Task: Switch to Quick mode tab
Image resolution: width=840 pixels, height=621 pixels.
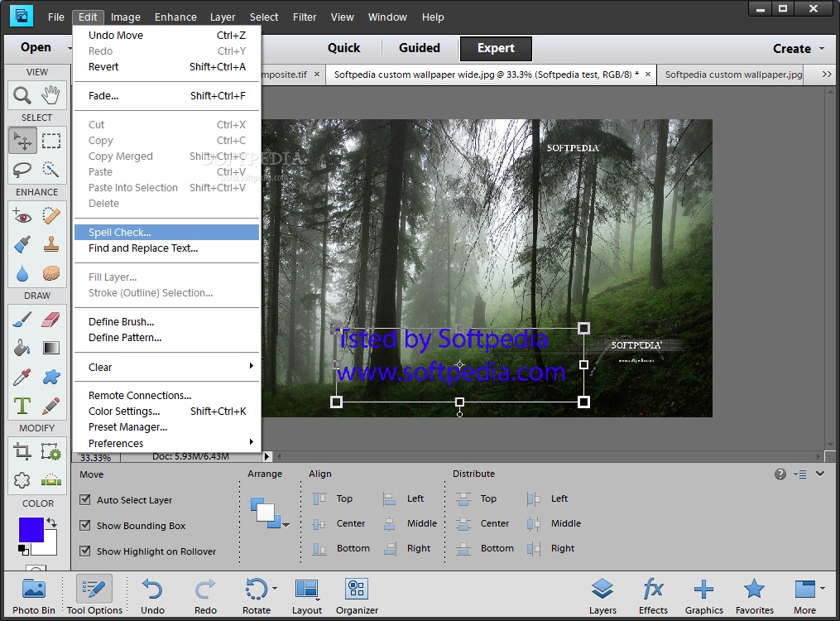Action: click(x=344, y=48)
